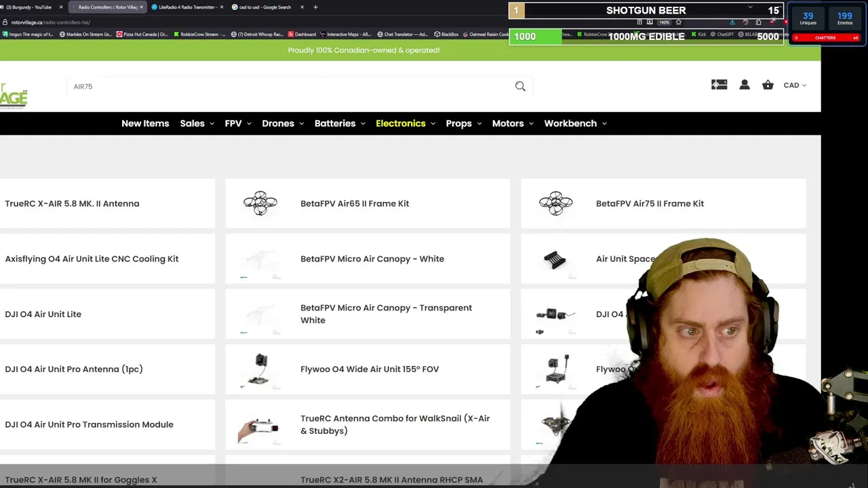Click the BetaFPV Air75 II Frame Kit thumbnail
Viewport: 868px width, 488px height.
(556, 203)
